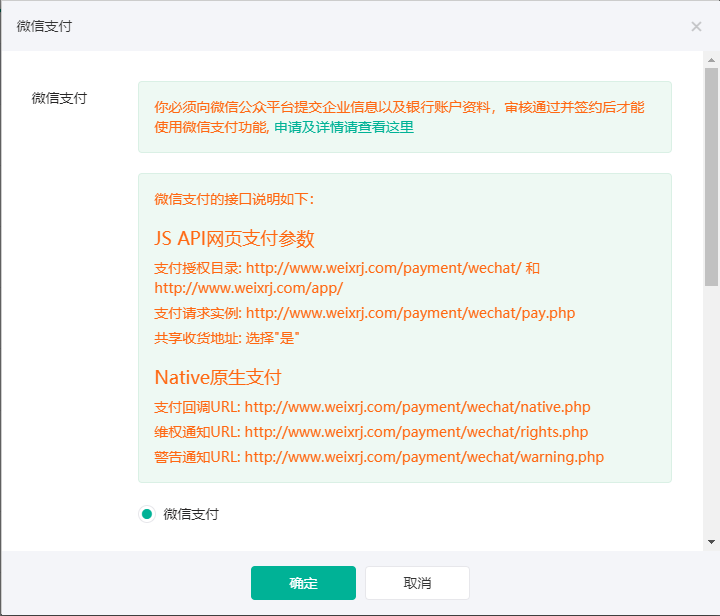Cancel with the 取消 button

pos(417,583)
